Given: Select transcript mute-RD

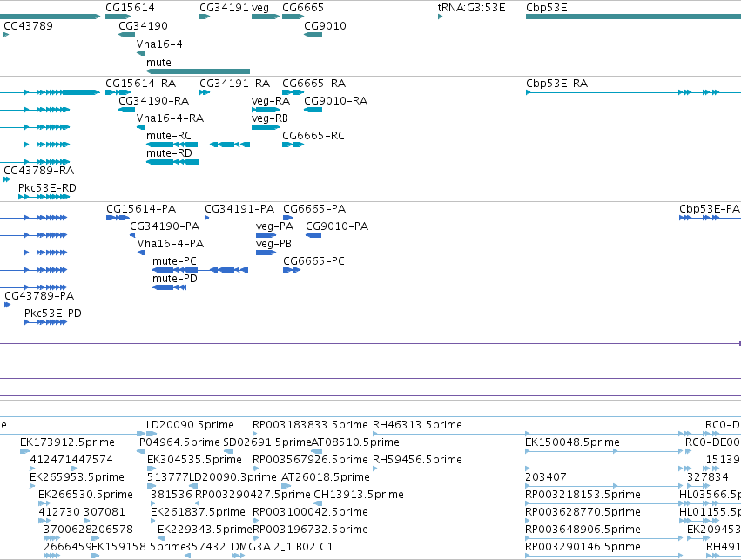Looking at the screenshot, I should 169,153.
